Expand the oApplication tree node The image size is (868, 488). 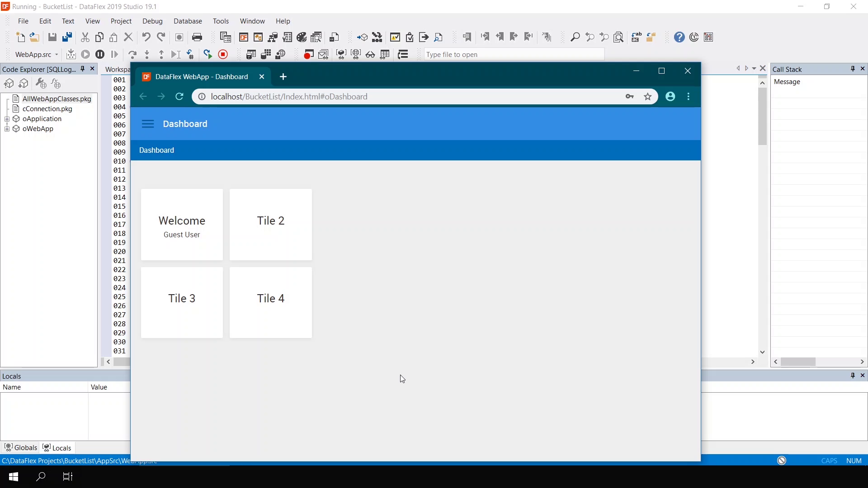(x=7, y=119)
